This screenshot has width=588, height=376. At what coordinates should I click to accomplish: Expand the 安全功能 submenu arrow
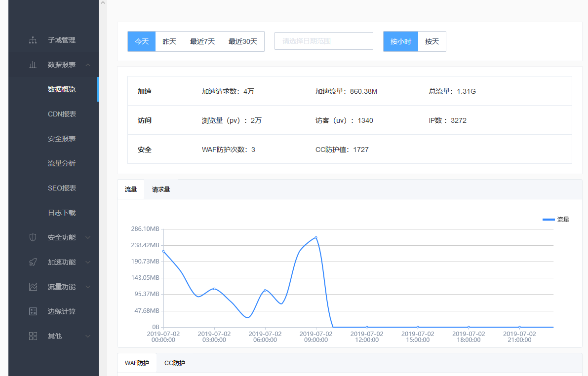tap(88, 237)
